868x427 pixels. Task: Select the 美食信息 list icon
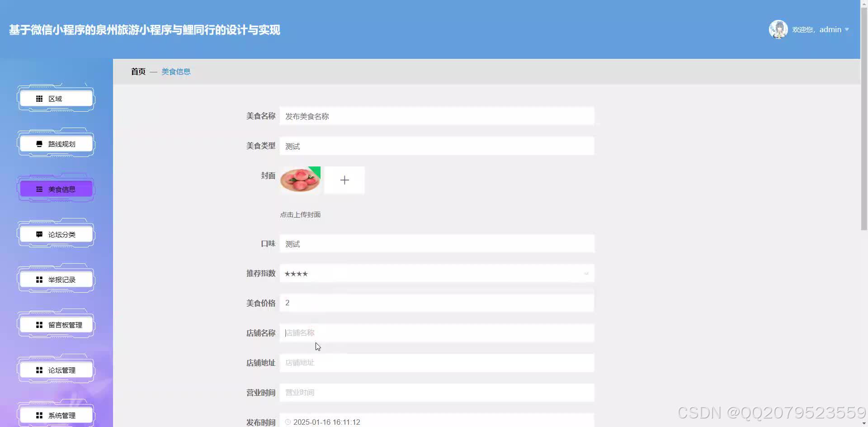point(38,189)
